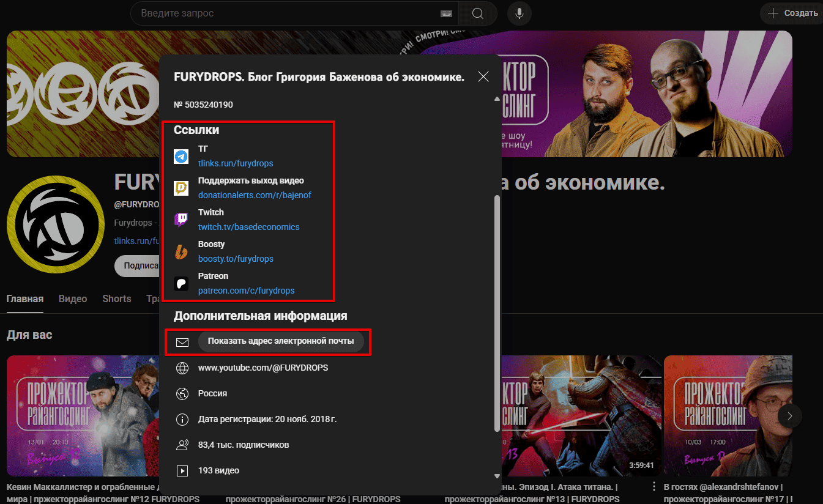This screenshot has width=823, height=504.
Task: Click the video count play icon
Action: coord(182,471)
